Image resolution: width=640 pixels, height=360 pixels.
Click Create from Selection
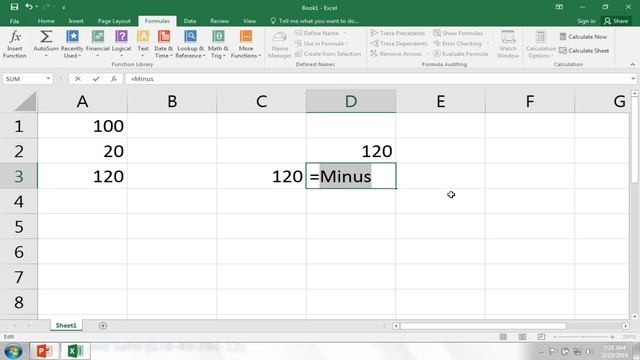tap(328, 54)
